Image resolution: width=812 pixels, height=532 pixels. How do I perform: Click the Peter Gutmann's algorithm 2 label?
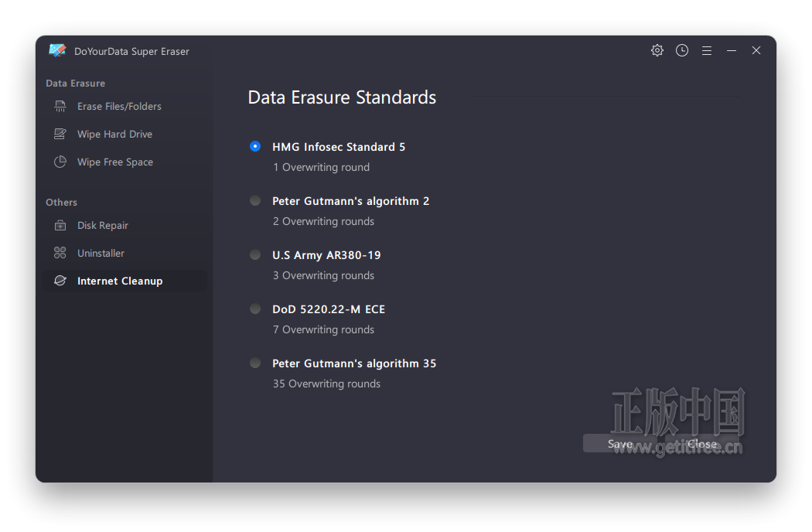click(x=350, y=201)
